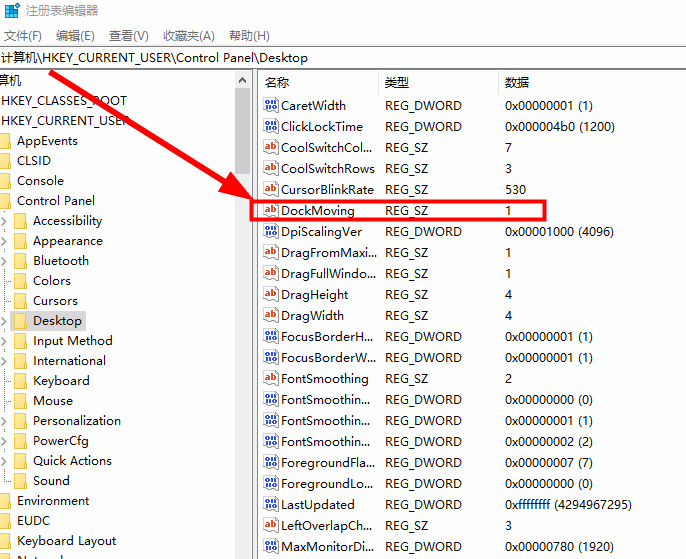Viewport: 686px width, 559px height.
Task: Expand the Personalization key node
Action: 5,421
